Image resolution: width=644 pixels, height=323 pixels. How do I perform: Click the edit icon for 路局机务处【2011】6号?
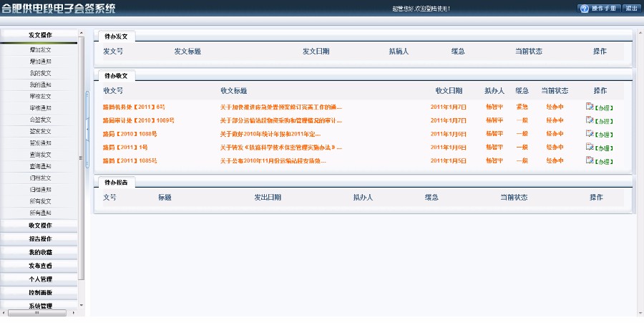click(590, 107)
